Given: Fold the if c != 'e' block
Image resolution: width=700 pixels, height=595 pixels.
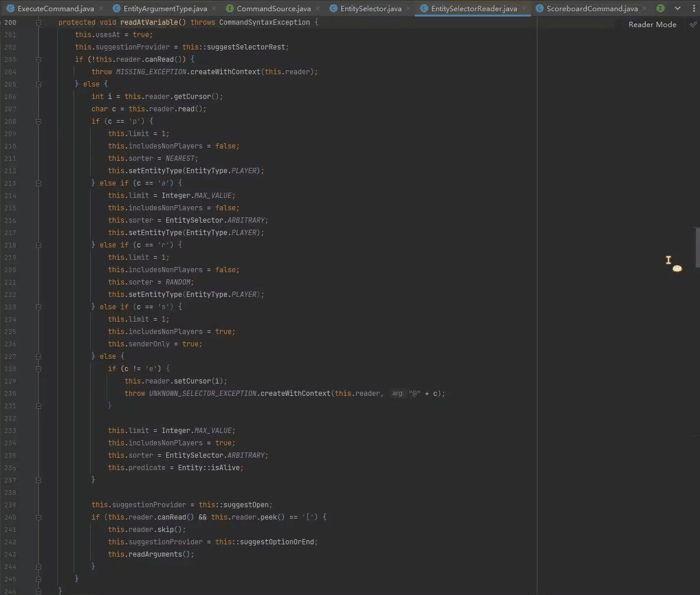Looking at the screenshot, I should 38,369.
